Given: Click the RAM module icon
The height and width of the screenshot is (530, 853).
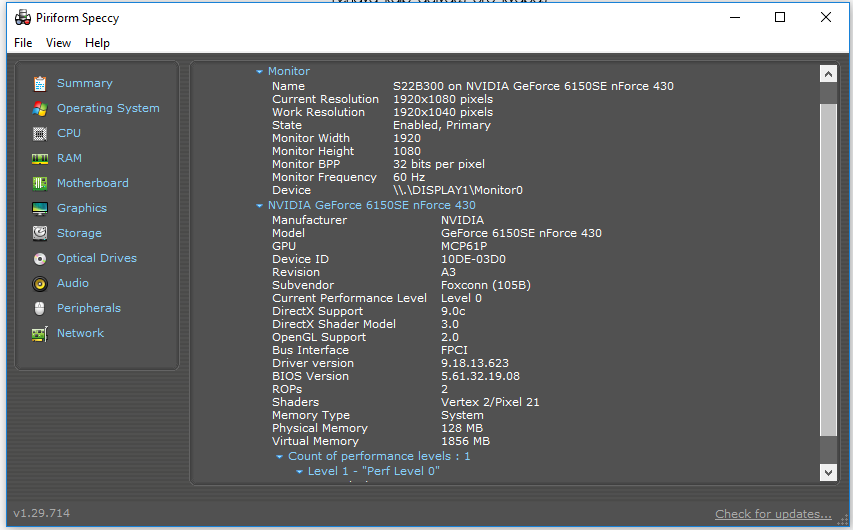Looking at the screenshot, I should click(40, 158).
